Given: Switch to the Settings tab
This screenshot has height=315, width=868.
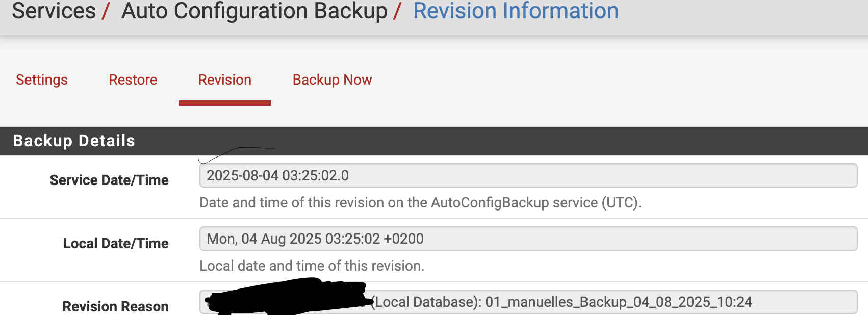Looking at the screenshot, I should point(42,80).
